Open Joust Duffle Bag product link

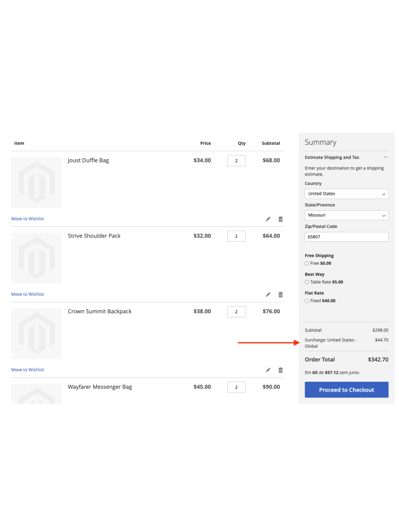point(88,161)
